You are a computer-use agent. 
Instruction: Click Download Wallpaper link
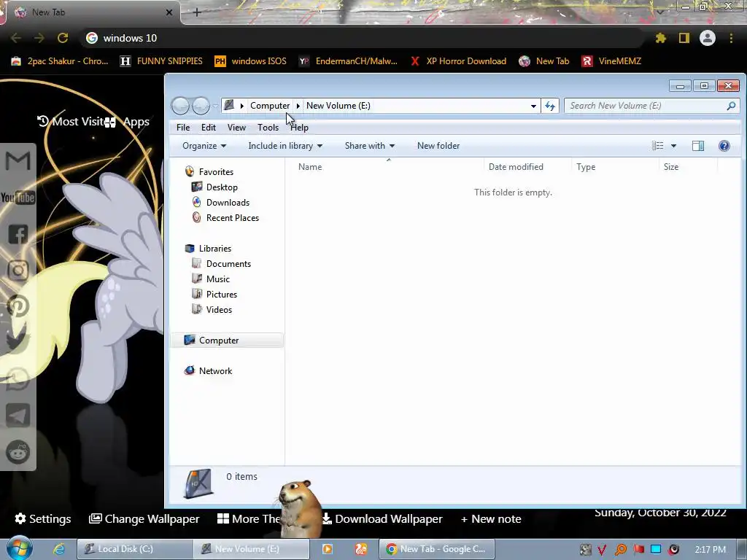click(383, 518)
